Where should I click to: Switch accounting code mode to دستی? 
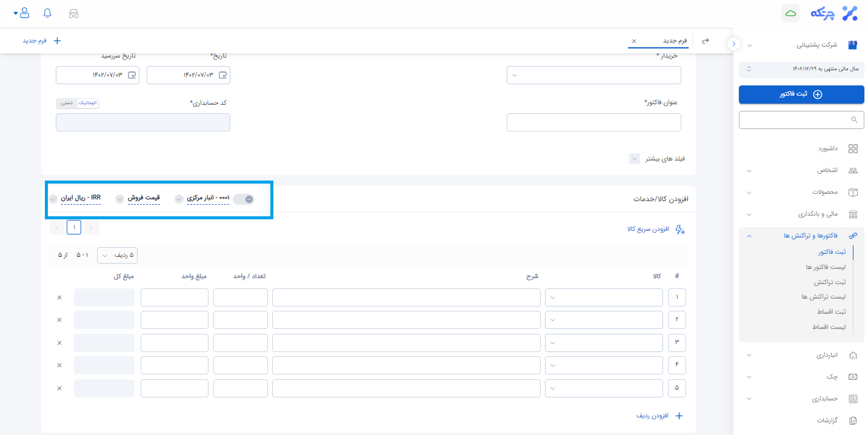tap(67, 103)
